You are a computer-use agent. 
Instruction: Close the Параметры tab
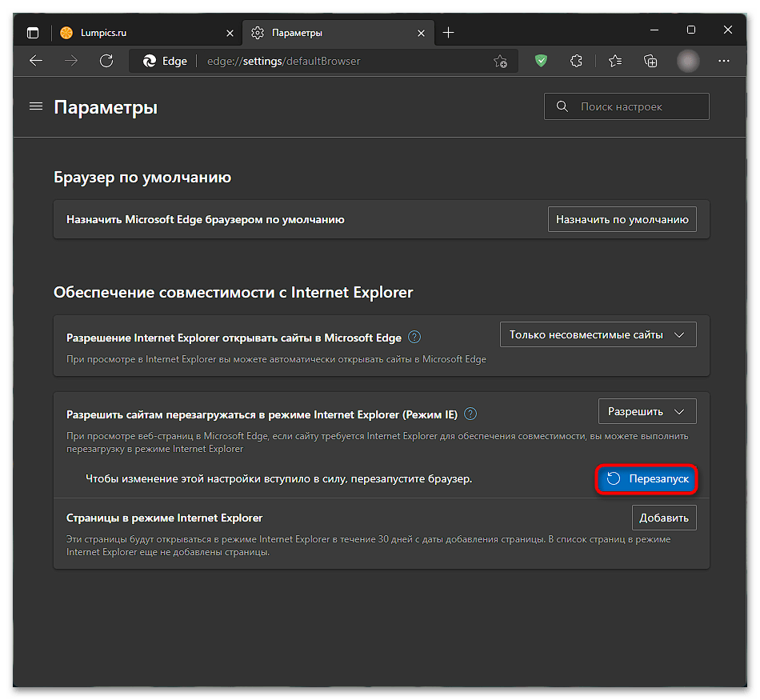coord(421,33)
